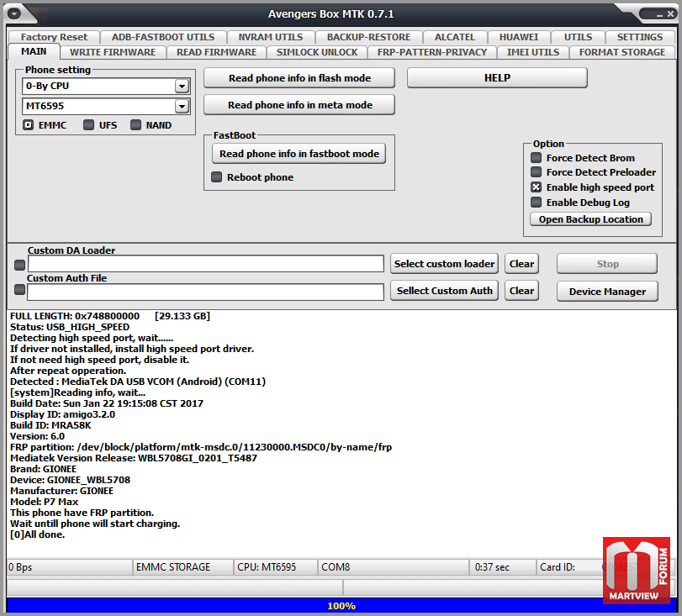Go to the BACKUP-RESTORE tab
Viewport: 682px width, 616px height.
369,37
